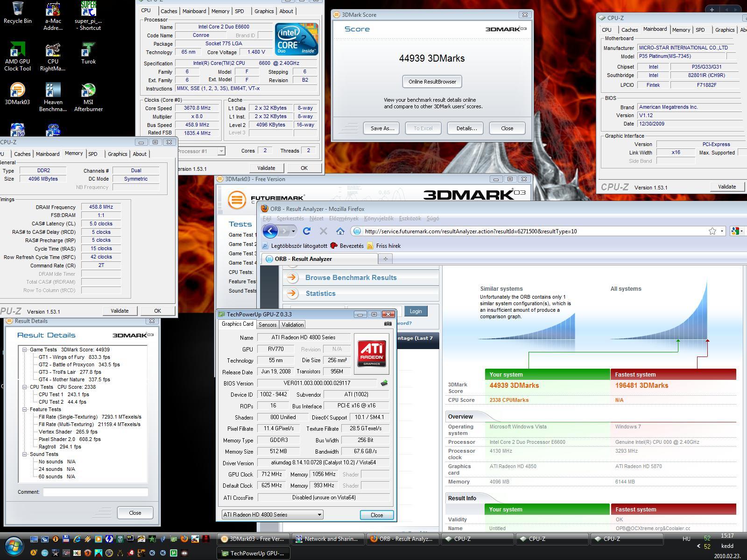
Task: Open MSI Afterburner desktop icon
Action: pos(88,98)
